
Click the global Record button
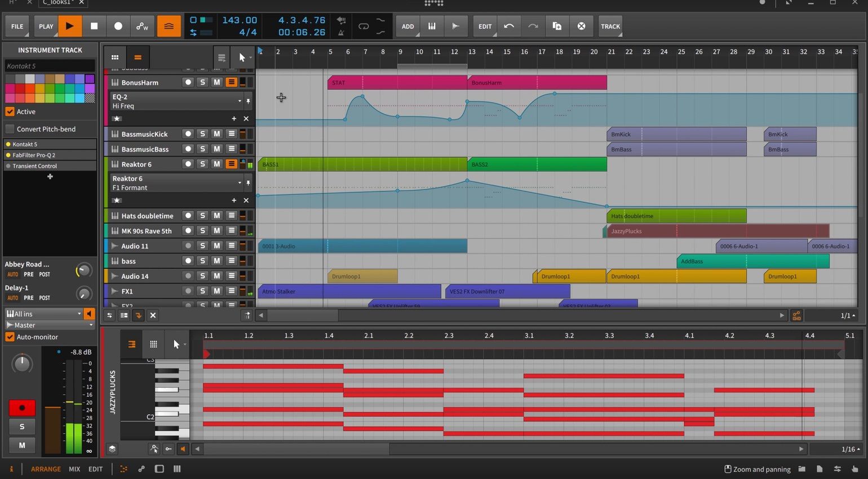(x=118, y=26)
